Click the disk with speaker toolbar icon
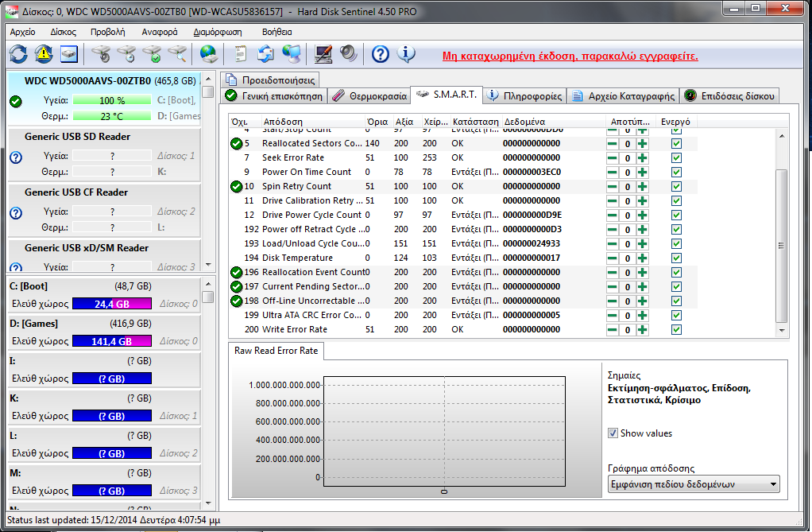Screen dimensions: 812x532 pos(101,54)
